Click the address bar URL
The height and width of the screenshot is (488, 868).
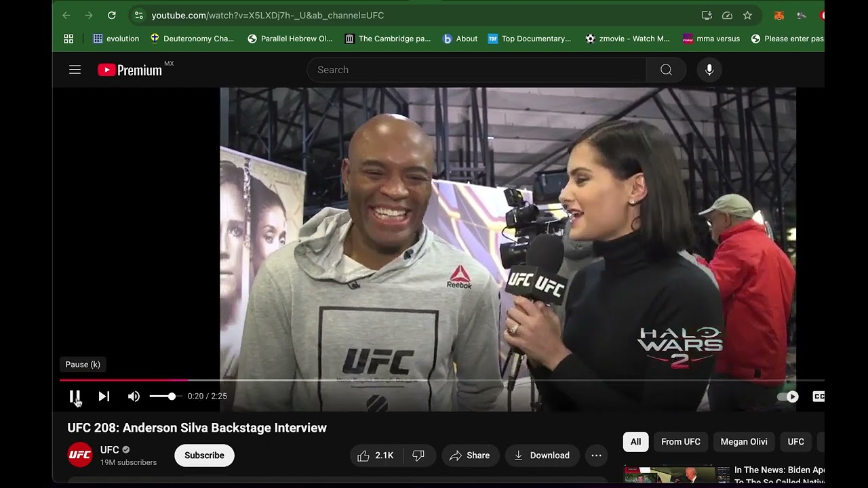[267, 16]
